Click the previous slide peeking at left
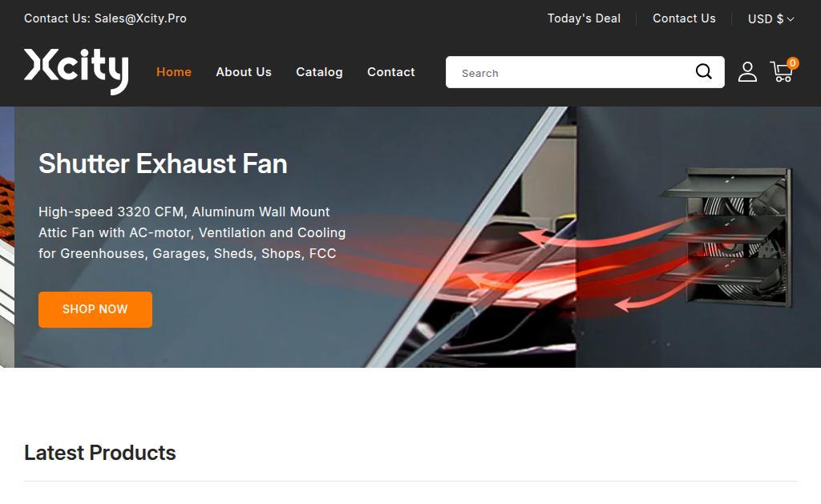 (x=6, y=236)
